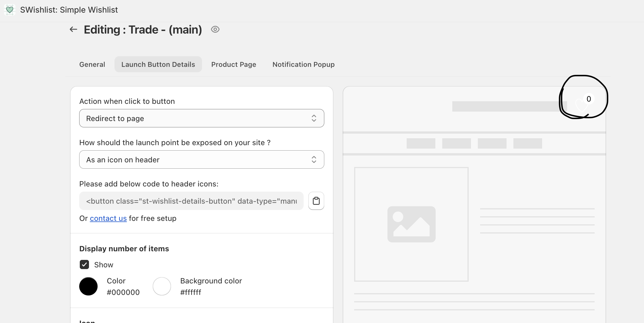Follow the contact us link
Screen dimensions: 644x323
coord(108,218)
